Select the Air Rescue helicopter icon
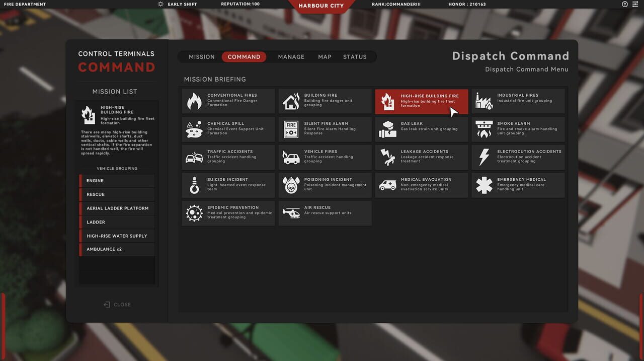The width and height of the screenshot is (644, 361). point(291,212)
